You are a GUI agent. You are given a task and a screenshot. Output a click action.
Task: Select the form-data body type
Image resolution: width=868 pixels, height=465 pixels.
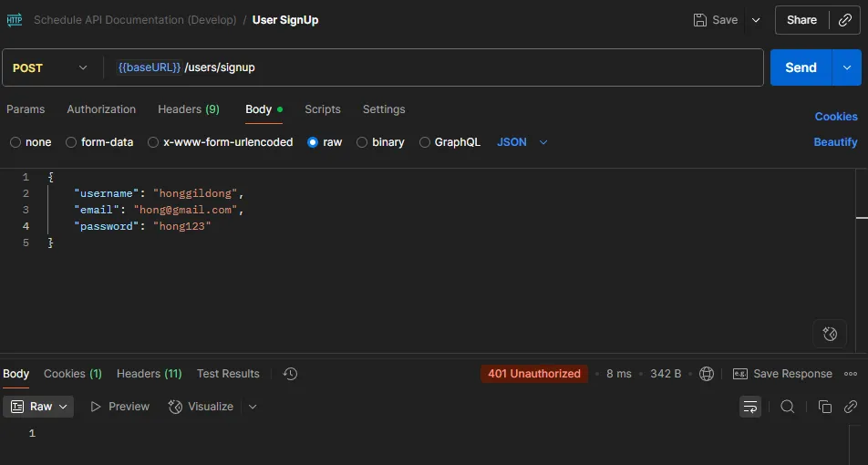(x=72, y=142)
